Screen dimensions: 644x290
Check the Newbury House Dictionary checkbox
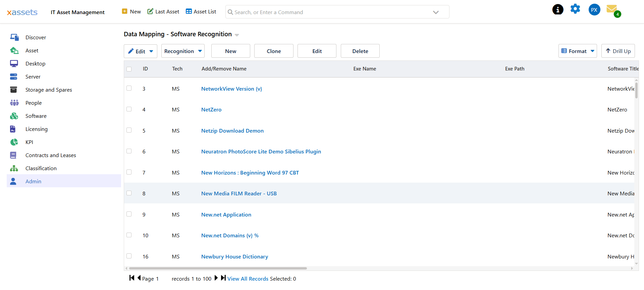129,256
